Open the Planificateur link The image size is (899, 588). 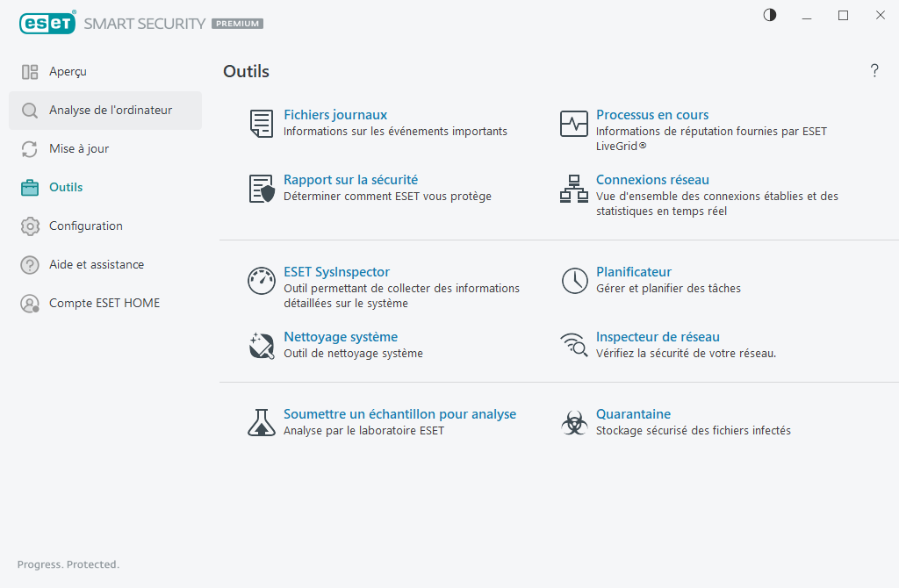[x=634, y=272]
